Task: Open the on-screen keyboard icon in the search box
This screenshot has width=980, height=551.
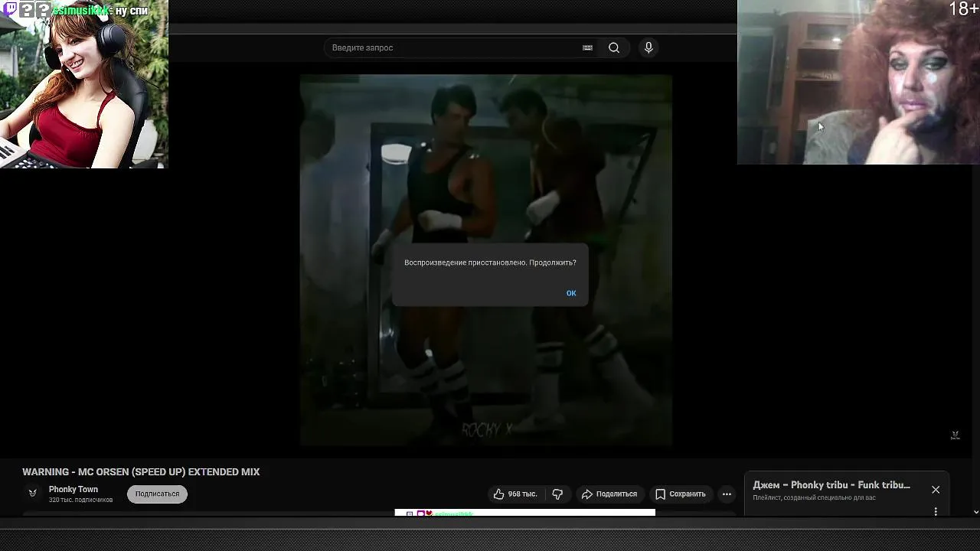Action: point(587,47)
